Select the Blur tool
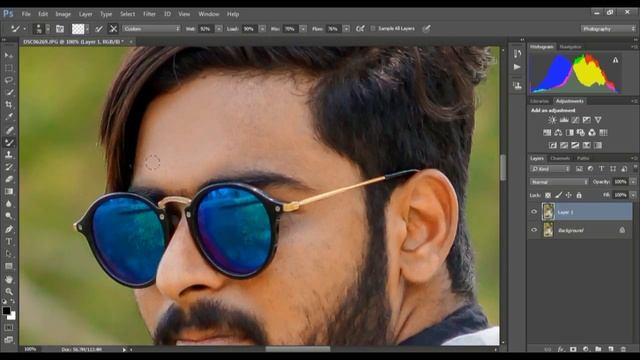The width and height of the screenshot is (640, 360). click(x=9, y=204)
